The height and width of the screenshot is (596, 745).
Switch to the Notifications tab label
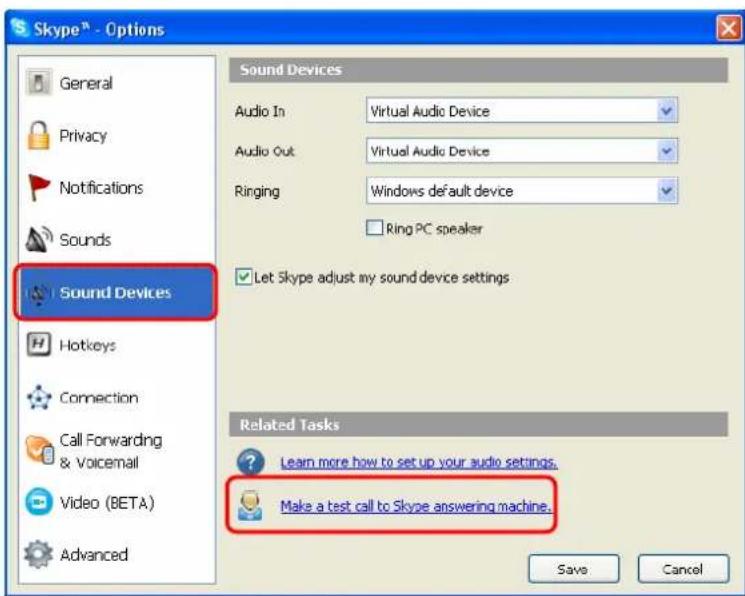[101, 188]
